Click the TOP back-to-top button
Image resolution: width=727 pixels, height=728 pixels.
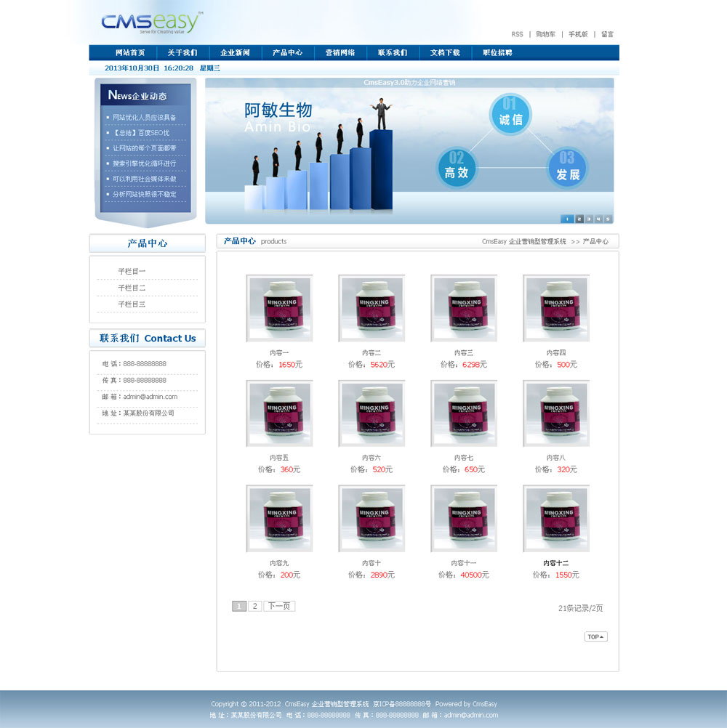595,636
